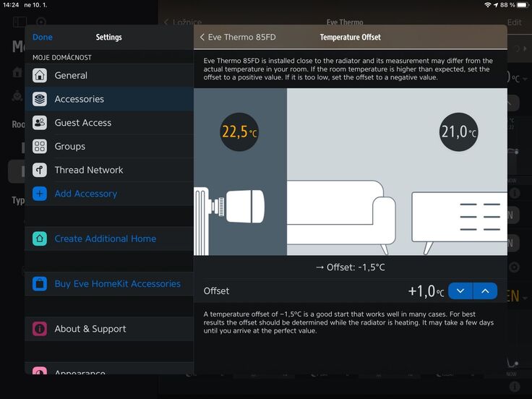
Task: Open the Thread Network icon
Action: [x=40, y=170]
